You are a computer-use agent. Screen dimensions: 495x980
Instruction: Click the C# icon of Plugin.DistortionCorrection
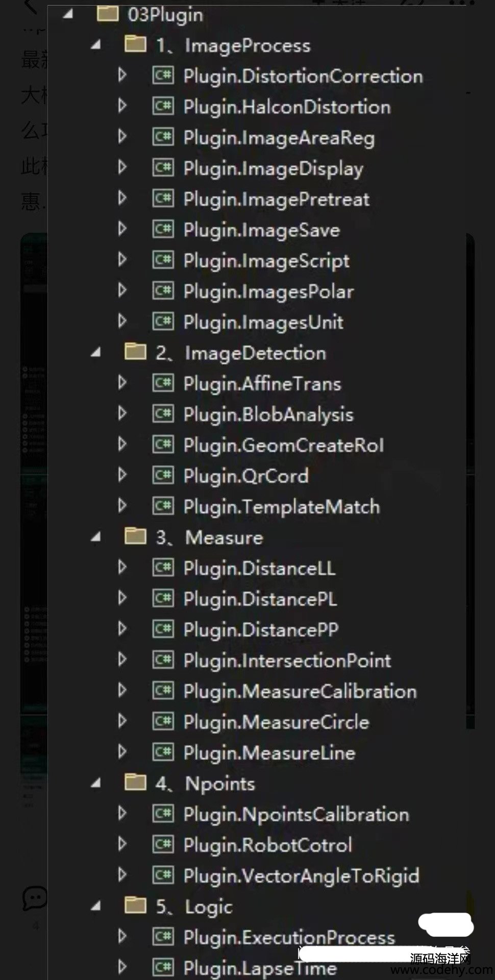(163, 76)
